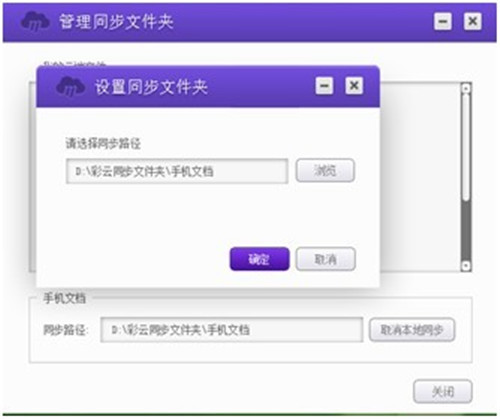Click sync path field in 设置同步文件夹 dialog

177,171
